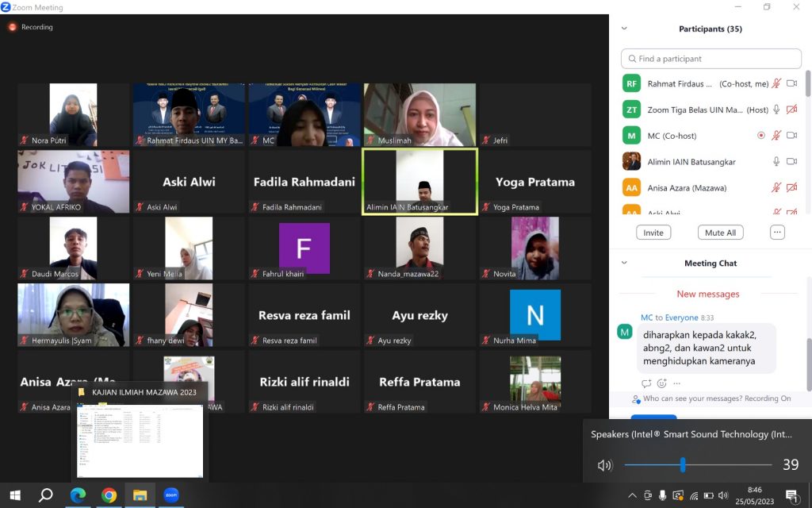Click Anisa Azara's muted microphone icon

(x=776, y=188)
